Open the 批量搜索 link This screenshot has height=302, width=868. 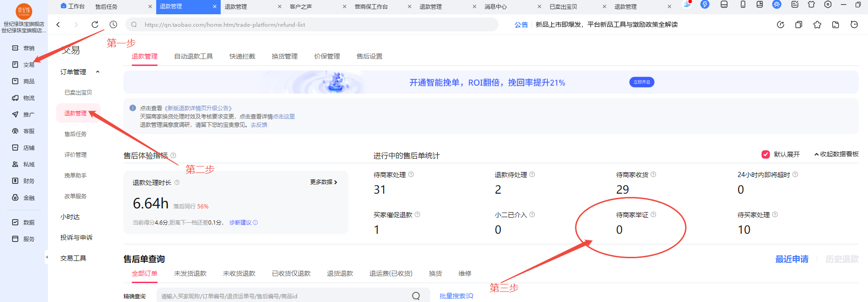456,296
